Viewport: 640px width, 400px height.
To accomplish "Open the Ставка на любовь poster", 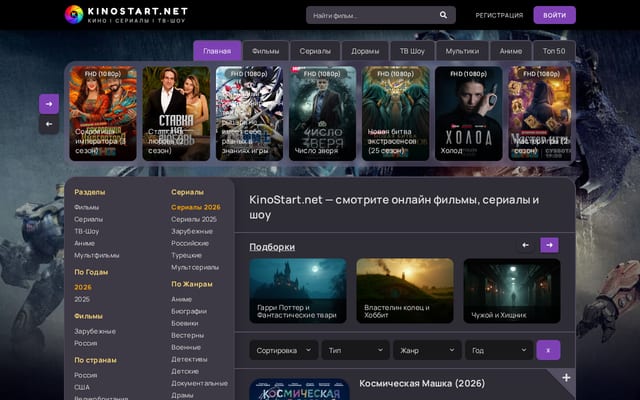I will click(176, 113).
